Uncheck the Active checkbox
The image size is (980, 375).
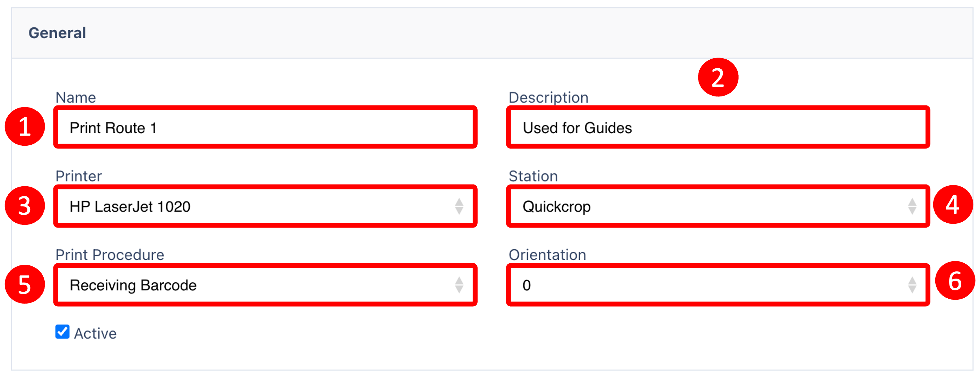pyautogui.click(x=62, y=332)
